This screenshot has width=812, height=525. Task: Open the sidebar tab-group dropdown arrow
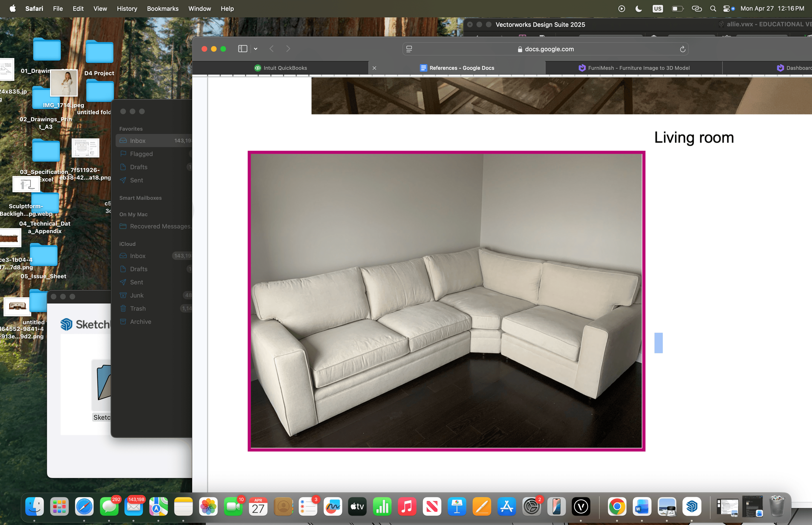coord(256,49)
